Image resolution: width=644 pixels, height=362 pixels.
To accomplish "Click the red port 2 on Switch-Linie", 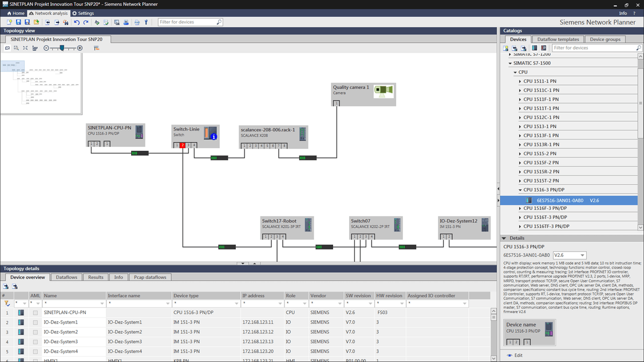I will 183,145.
